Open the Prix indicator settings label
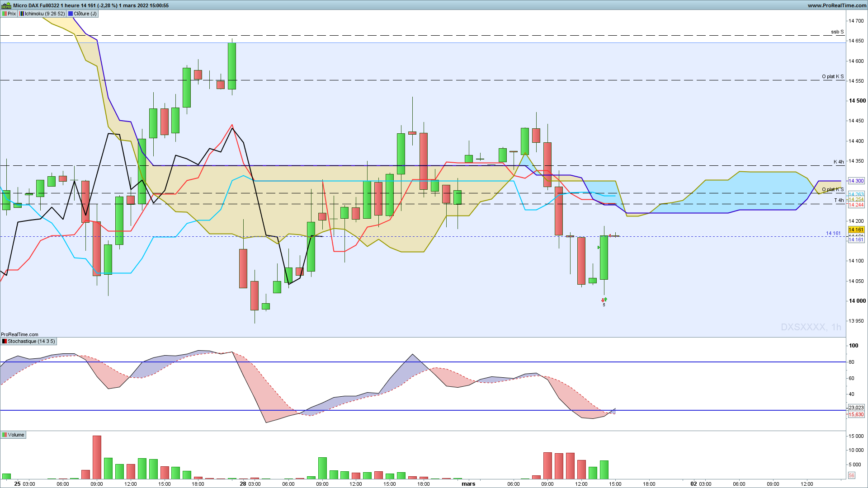Image resolution: width=868 pixels, height=488 pixels. pos(9,14)
